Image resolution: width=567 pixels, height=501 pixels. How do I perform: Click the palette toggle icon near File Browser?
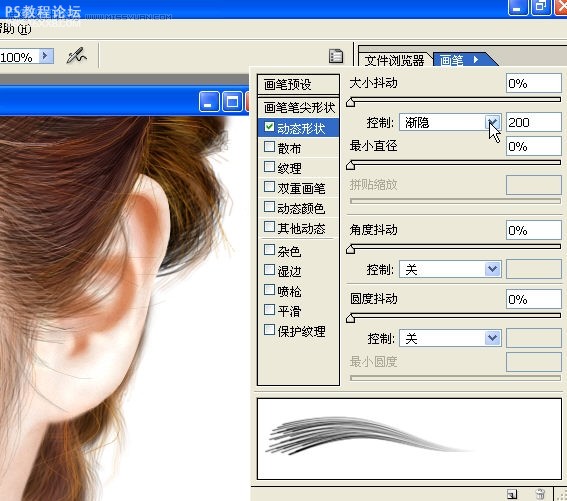click(x=336, y=56)
